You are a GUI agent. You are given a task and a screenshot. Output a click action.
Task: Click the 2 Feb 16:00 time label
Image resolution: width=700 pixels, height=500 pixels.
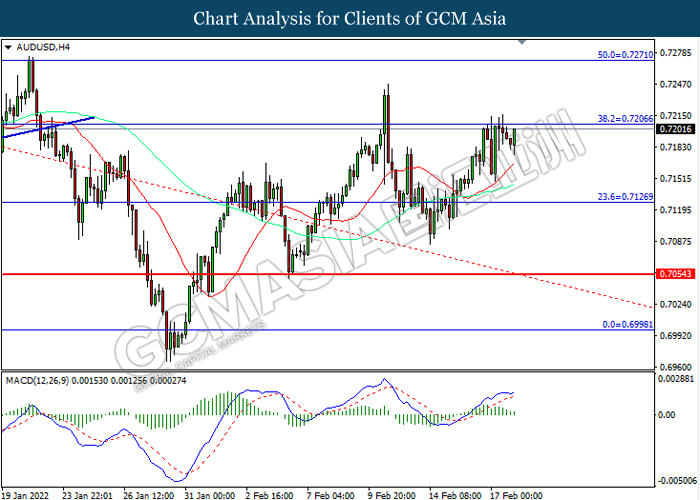269,495
